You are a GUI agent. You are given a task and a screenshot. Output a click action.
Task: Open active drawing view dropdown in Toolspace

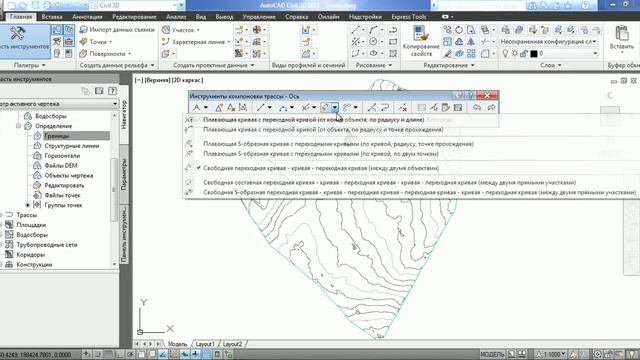(x=115, y=104)
